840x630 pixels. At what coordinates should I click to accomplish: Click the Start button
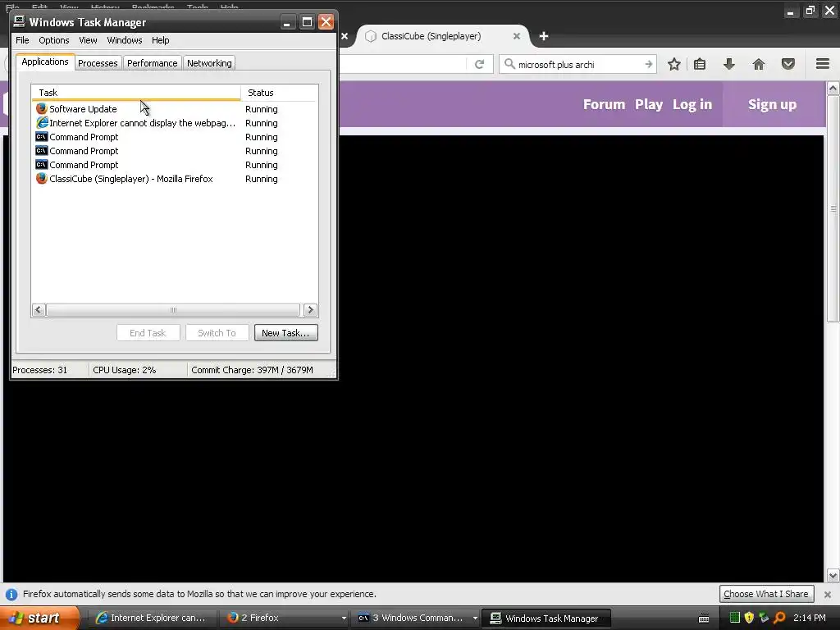tap(39, 618)
